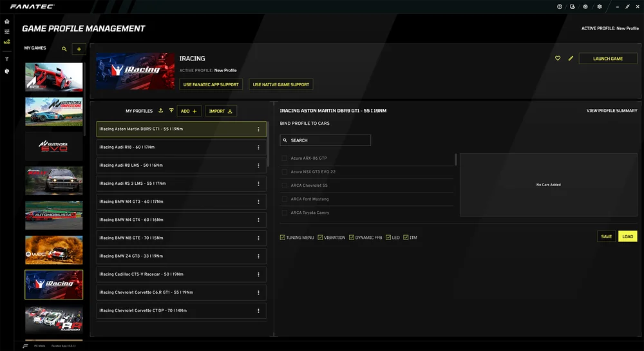Toggle the Tuning Menu checkbox
The width and height of the screenshot is (644, 351).
pyautogui.click(x=283, y=237)
